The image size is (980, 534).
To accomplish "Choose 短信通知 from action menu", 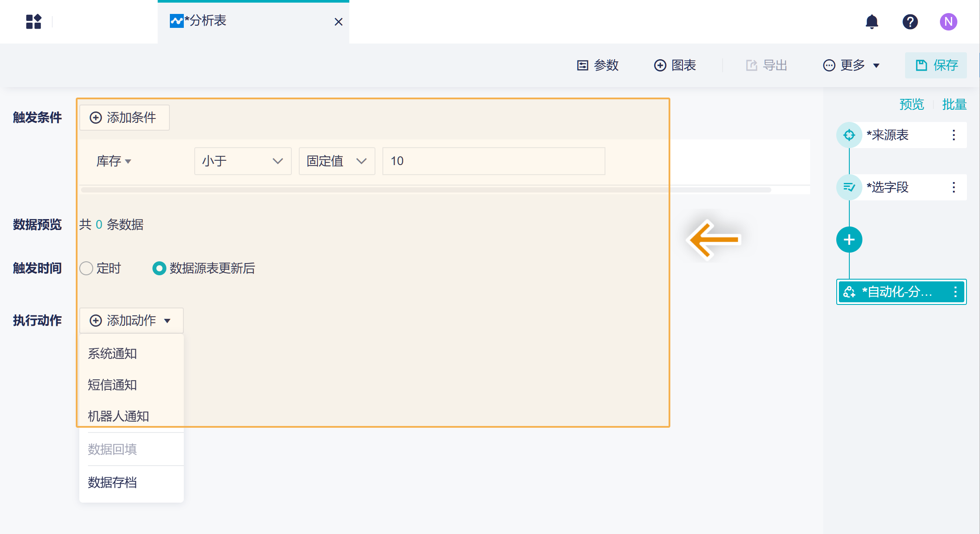I will click(x=112, y=385).
